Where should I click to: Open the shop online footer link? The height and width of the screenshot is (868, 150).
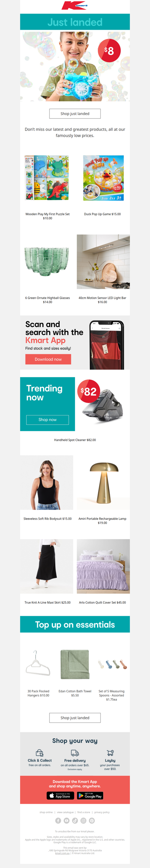click(46, 812)
